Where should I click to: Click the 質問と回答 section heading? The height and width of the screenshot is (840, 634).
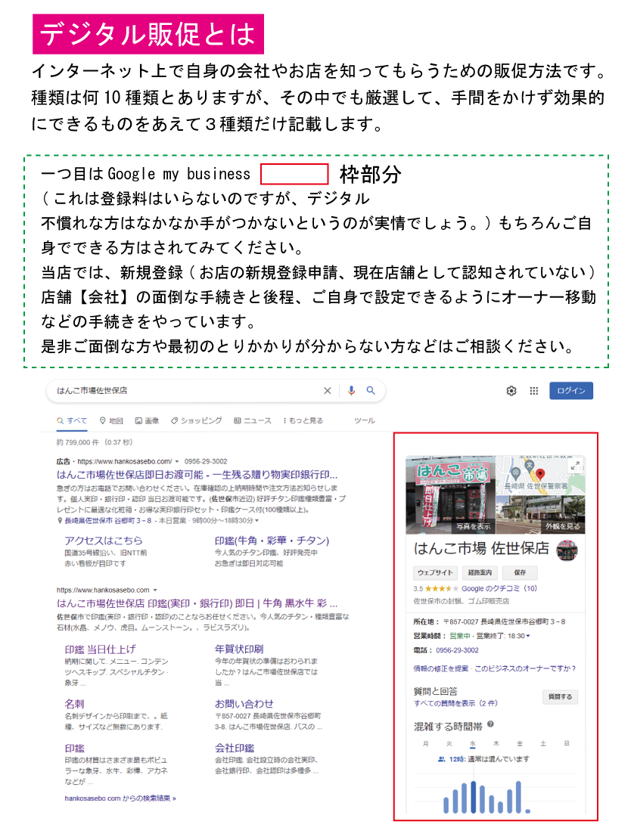pyautogui.click(x=435, y=691)
